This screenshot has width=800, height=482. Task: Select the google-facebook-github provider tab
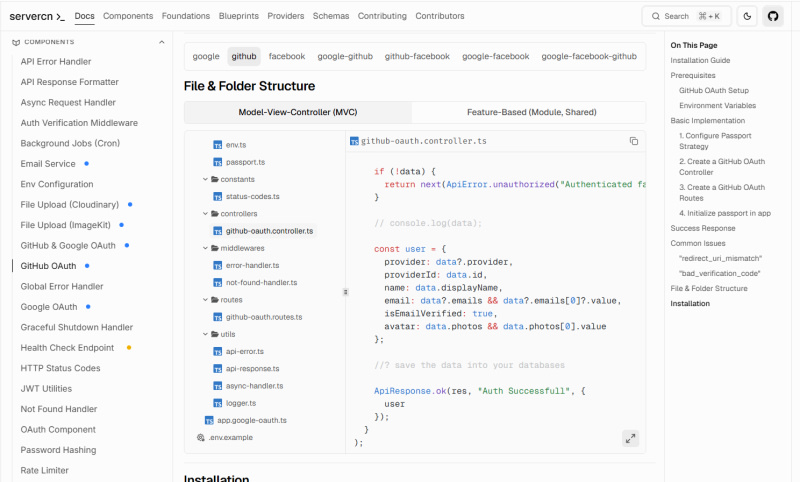tap(589, 56)
